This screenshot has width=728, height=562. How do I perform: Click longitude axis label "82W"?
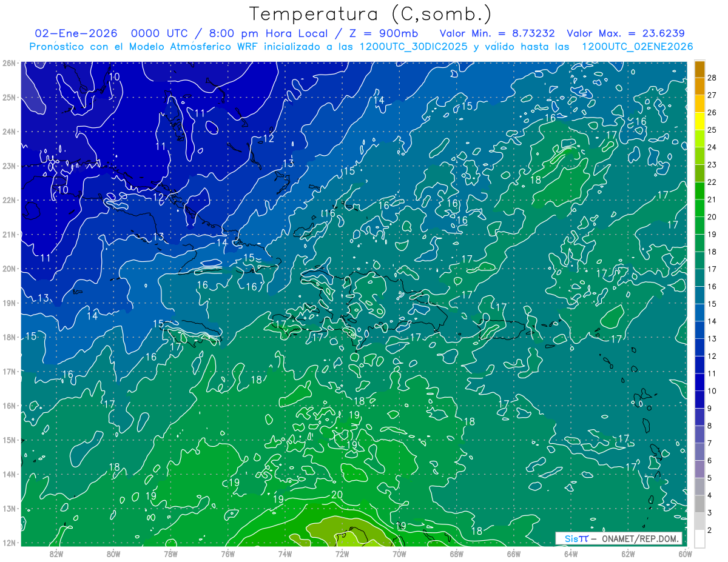56,554
